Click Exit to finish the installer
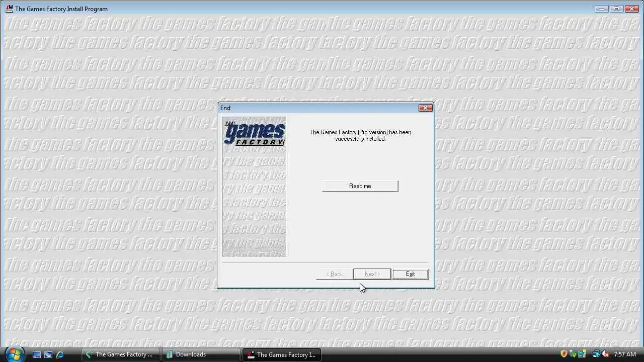This screenshot has height=362, width=644. 410,274
